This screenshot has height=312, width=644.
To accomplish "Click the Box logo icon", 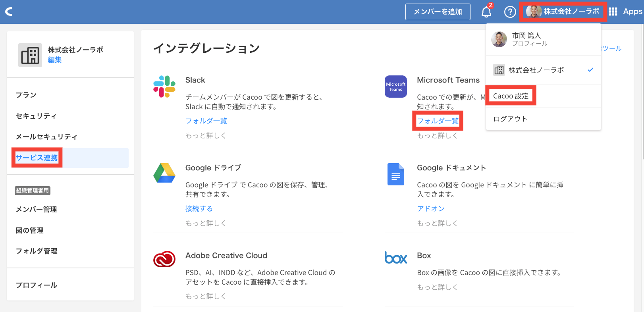I will [x=396, y=258].
